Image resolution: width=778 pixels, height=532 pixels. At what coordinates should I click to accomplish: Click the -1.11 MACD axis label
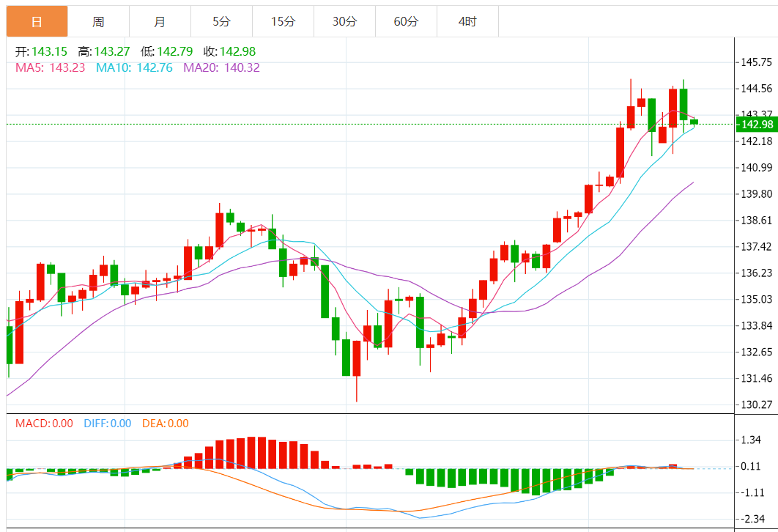(752, 492)
